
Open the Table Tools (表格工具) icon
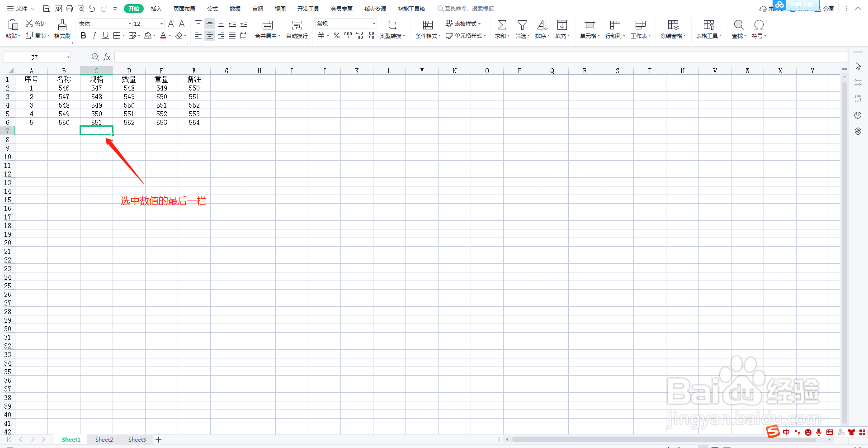tap(709, 25)
